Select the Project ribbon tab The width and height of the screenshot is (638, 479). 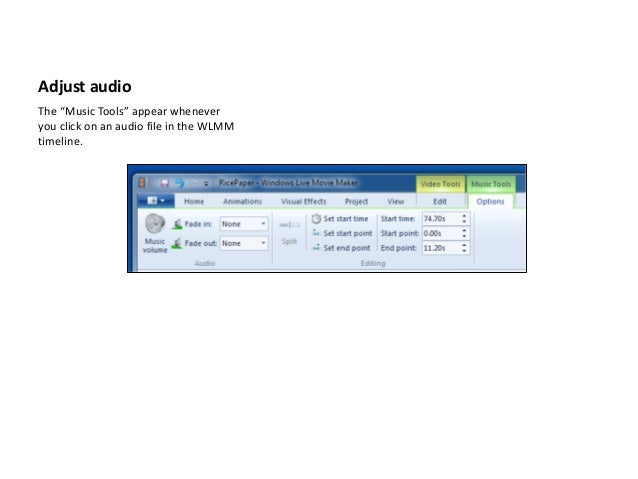coord(356,201)
